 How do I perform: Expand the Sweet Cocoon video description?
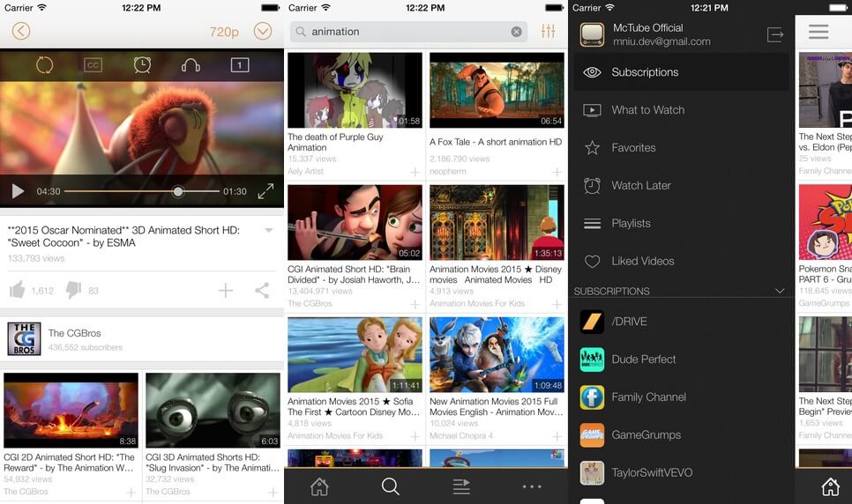click(268, 230)
